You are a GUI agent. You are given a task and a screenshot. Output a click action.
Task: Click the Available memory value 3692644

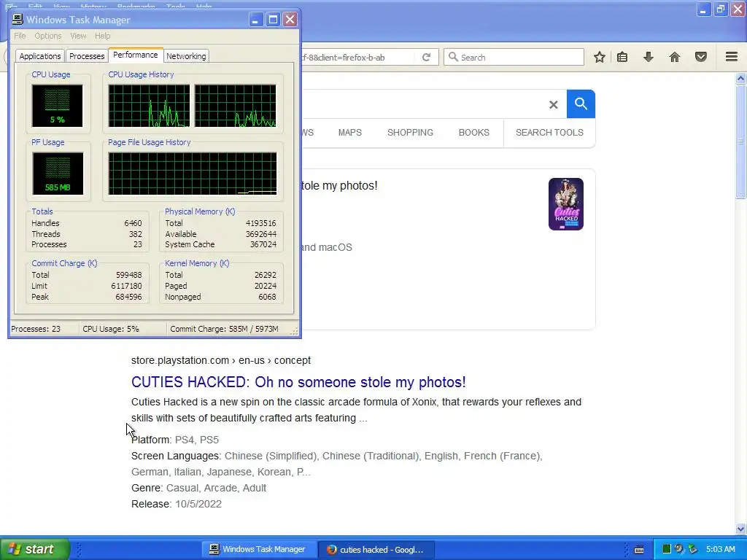(x=260, y=234)
